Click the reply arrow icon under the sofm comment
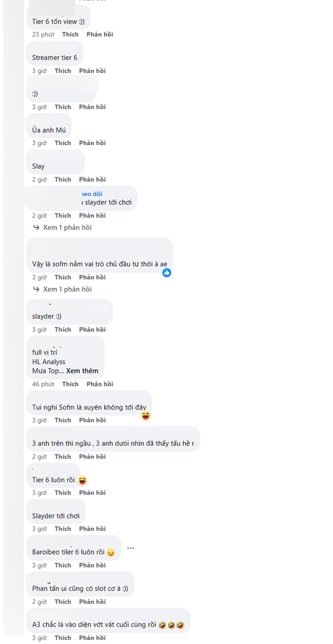This screenshot has height=644, width=333. point(36,289)
